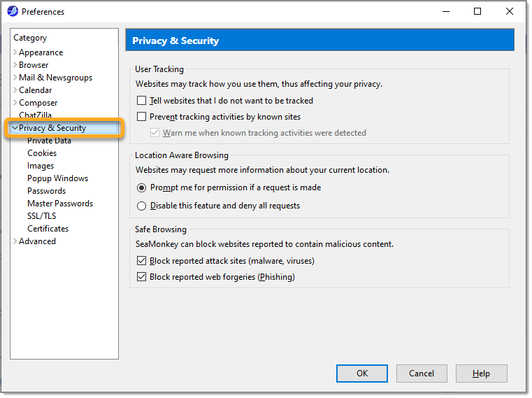Expand the Composer category arrow

(x=15, y=103)
